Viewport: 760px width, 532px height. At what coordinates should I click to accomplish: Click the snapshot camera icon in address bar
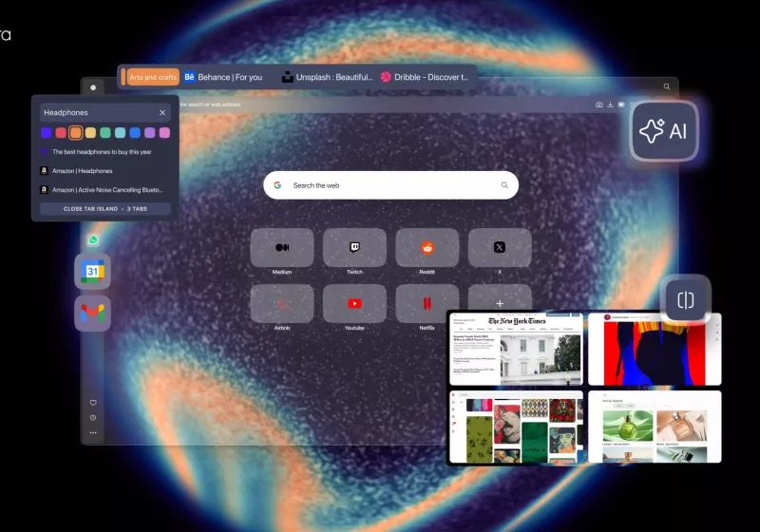pos(599,104)
